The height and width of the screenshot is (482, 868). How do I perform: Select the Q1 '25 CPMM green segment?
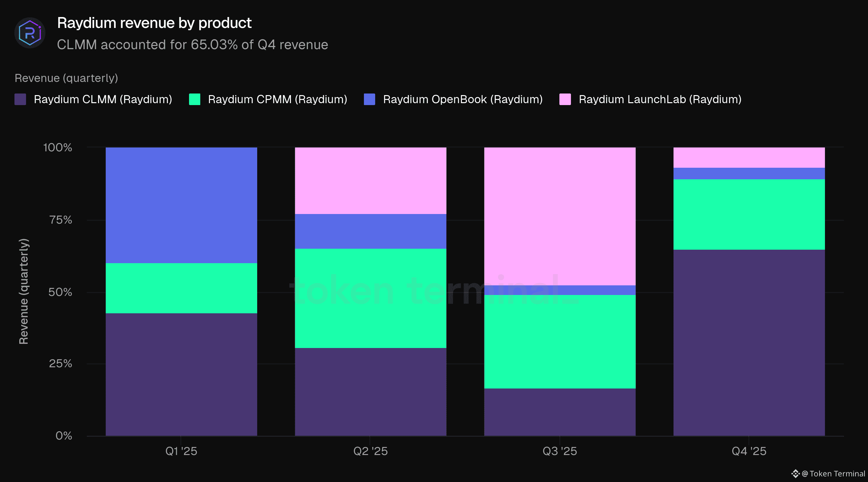pyautogui.click(x=181, y=288)
